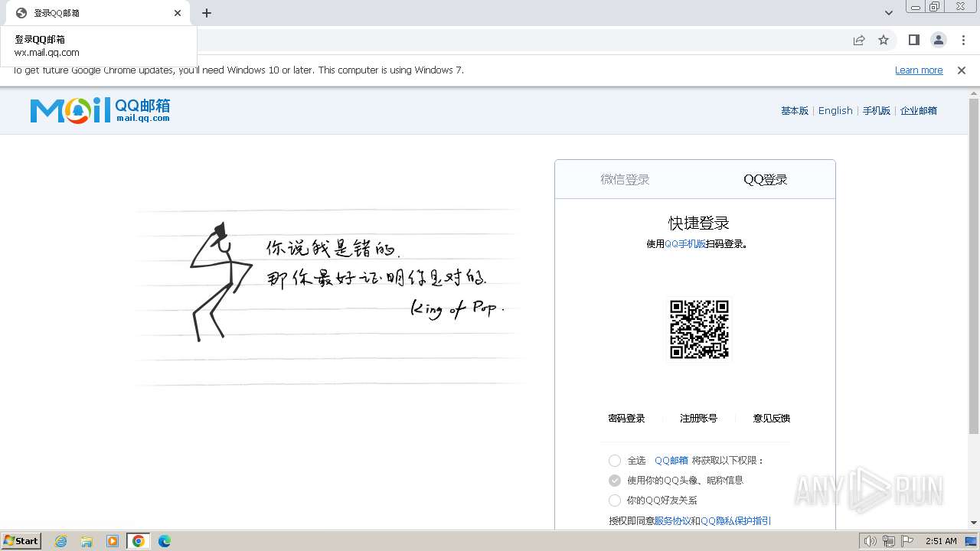Open Windows Explorer folder in taskbar
The image size is (980, 551).
click(x=87, y=541)
